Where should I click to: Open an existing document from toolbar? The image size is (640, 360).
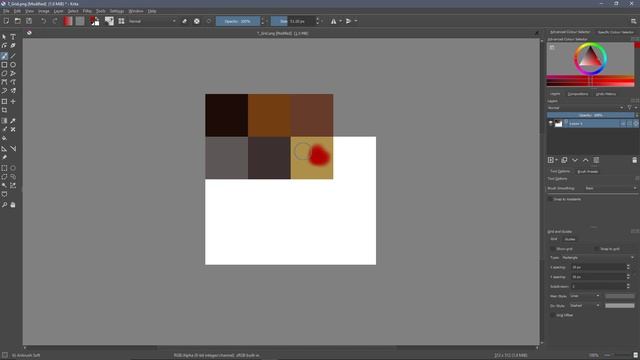point(18,21)
